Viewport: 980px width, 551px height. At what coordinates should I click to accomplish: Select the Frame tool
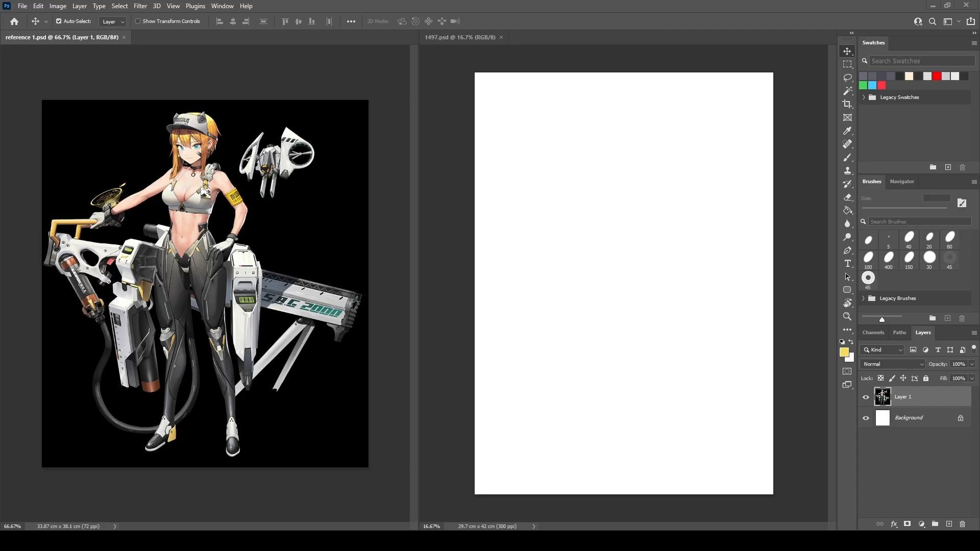pos(847,117)
